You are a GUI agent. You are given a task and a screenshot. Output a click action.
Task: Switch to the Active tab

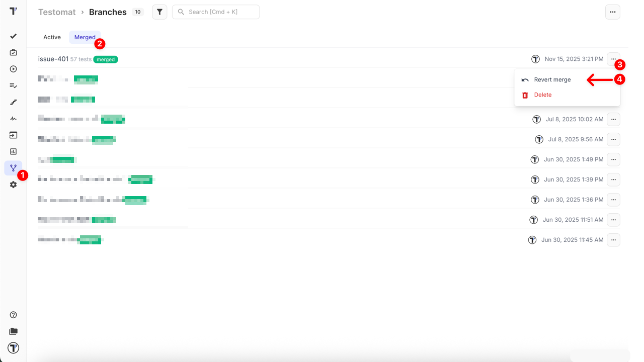[52, 37]
